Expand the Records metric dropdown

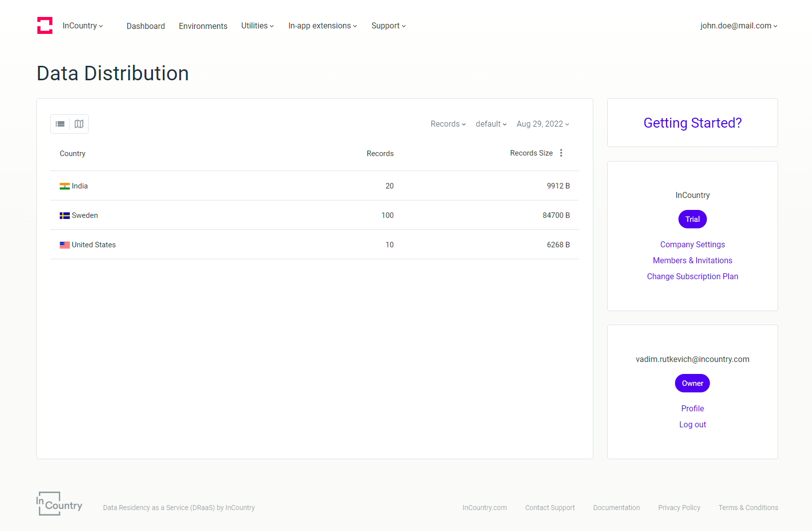(448, 124)
